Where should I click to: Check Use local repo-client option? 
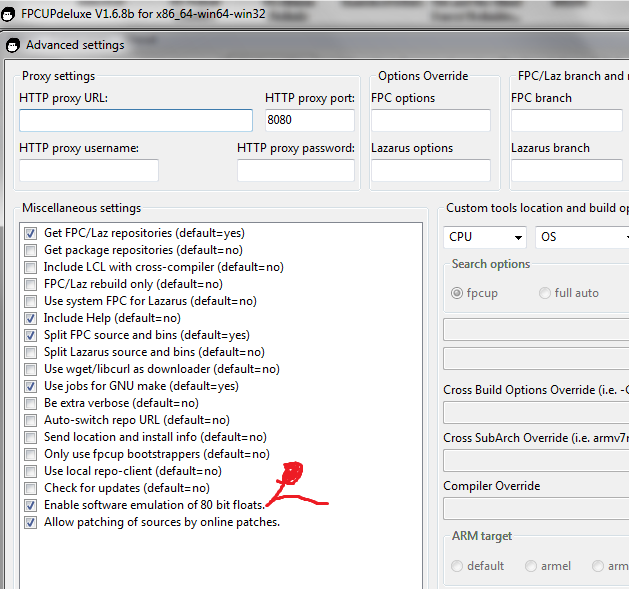pyautogui.click(x=30, y=471)
